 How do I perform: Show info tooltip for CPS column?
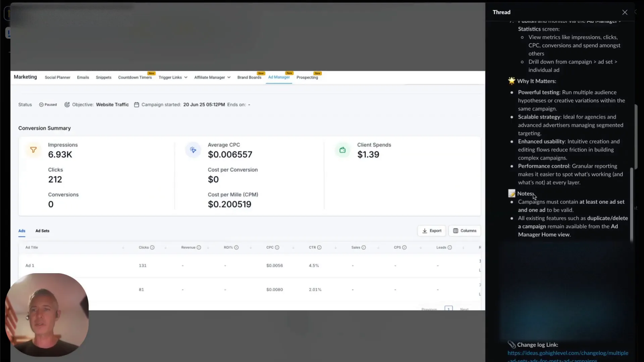coord(404,247)
